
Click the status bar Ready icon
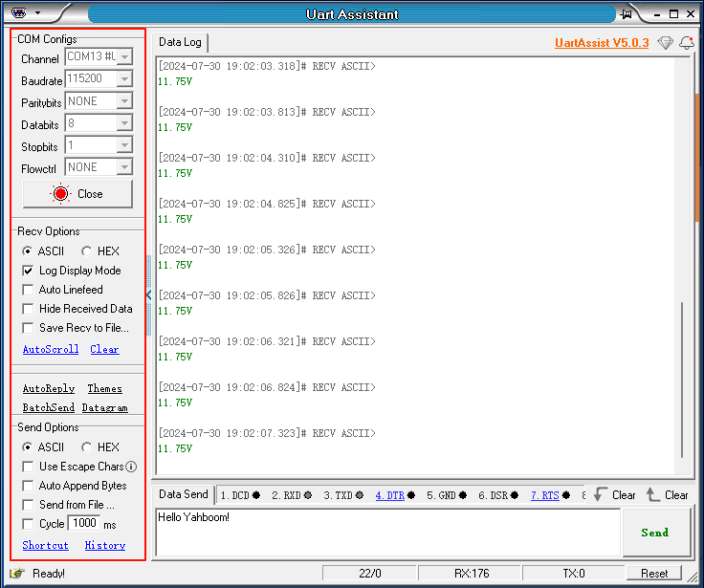click(x=16, y=574)
